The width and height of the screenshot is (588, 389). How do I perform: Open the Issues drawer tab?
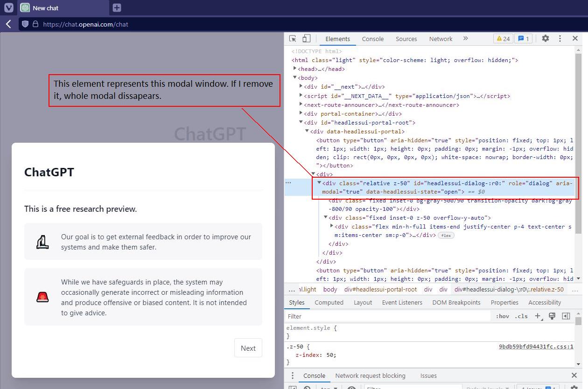tap(428, 375)
